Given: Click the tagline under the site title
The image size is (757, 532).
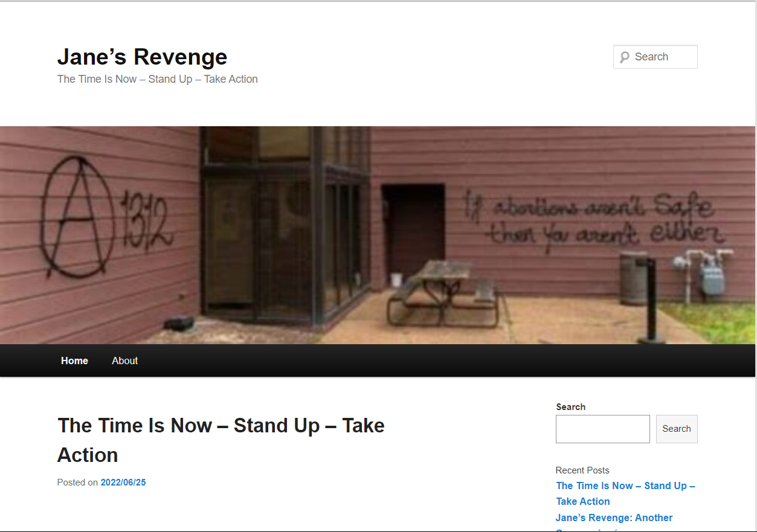Looking at the screenshot, I should pyautogui.click(x=158, y=79).
